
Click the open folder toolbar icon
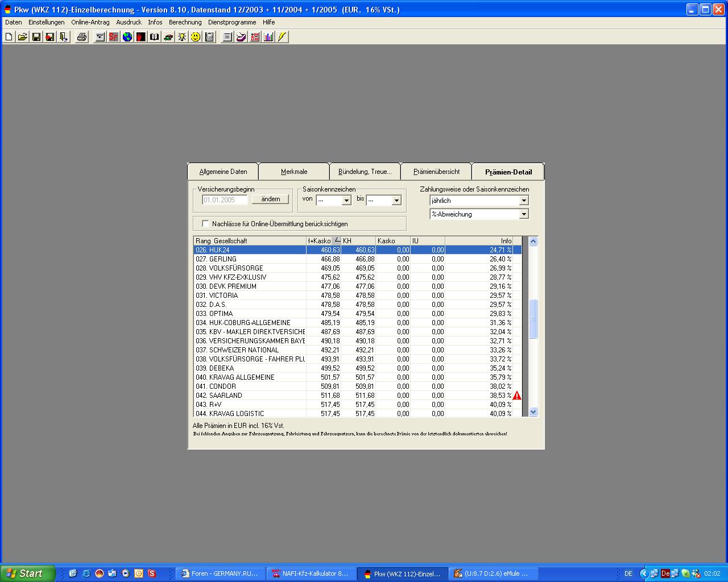coord(23,37)
